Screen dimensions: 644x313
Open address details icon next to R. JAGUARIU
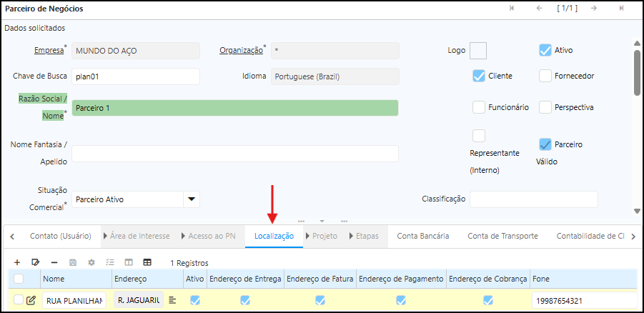click(x=172, y=301)
